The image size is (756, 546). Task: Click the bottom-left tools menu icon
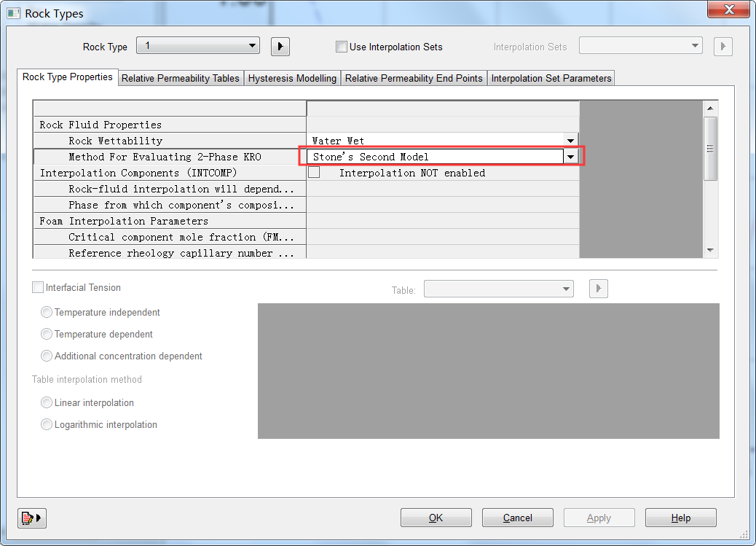(x=31, y=518)
